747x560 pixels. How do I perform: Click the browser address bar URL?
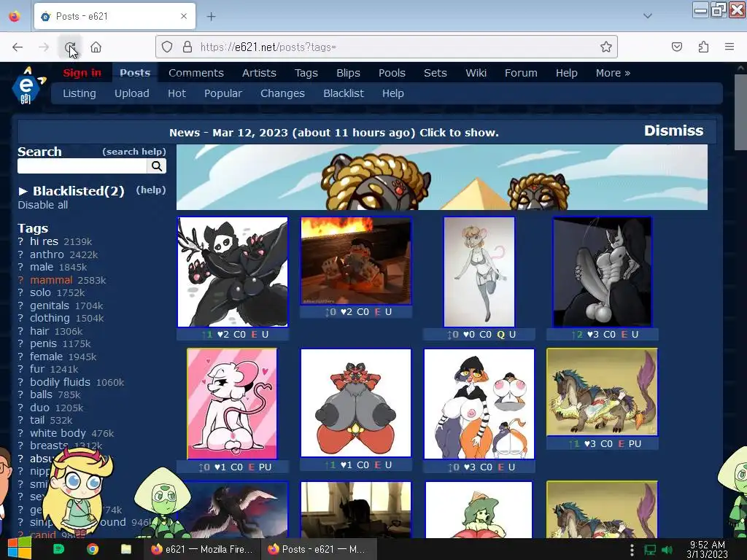[x=268, y=47]
